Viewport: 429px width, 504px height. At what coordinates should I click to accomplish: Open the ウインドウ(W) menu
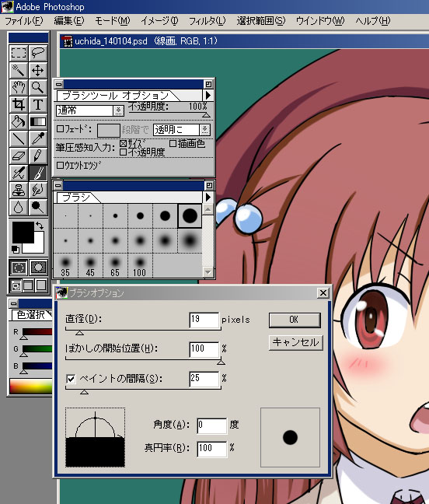point(320,21)
